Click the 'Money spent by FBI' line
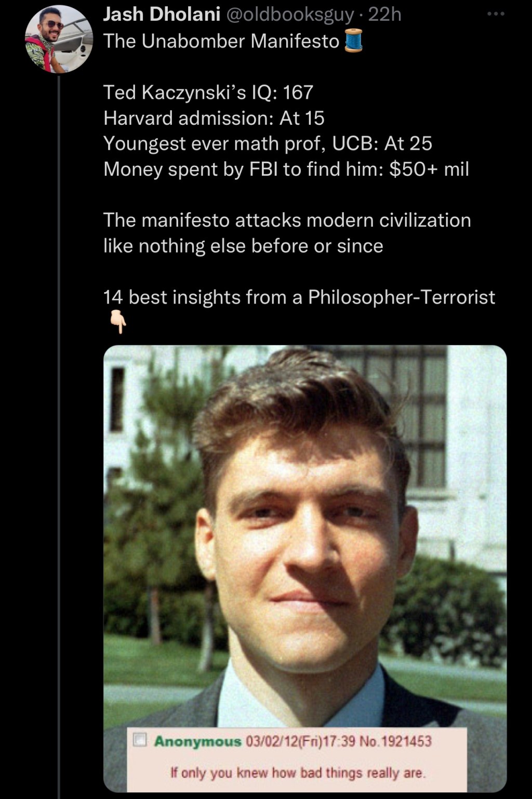 pos(286,169)
